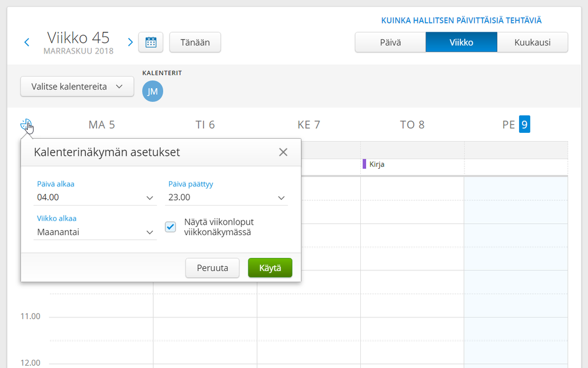
Task: Open the Viikko alkaa dropdown
Action: coord(95,232)
